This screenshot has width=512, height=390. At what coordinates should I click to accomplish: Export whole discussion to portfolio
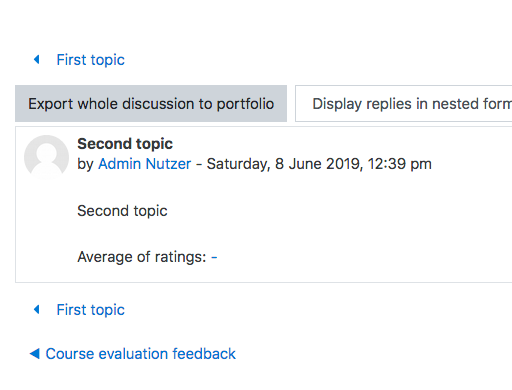151,104
